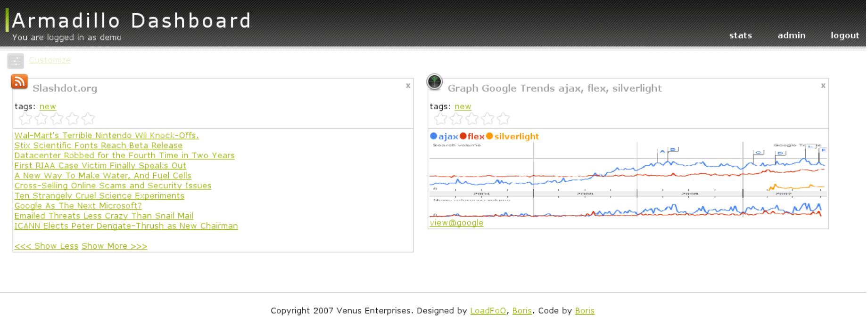Click the Customize sliders icon
This screenshot has height=332, width=868.
[x=16, y=61]
